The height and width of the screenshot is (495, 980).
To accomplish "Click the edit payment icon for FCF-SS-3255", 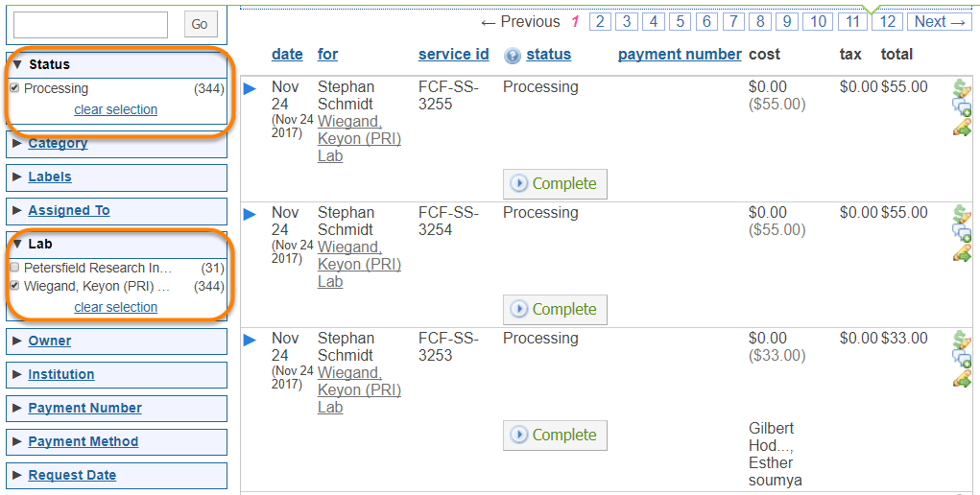I will [962, 88].
